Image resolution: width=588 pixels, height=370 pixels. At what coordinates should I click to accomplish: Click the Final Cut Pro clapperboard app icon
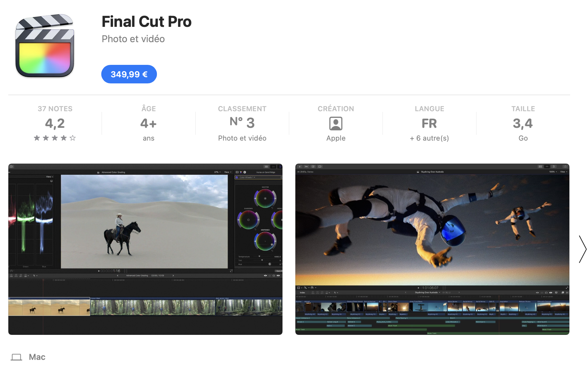coord(45,46)
